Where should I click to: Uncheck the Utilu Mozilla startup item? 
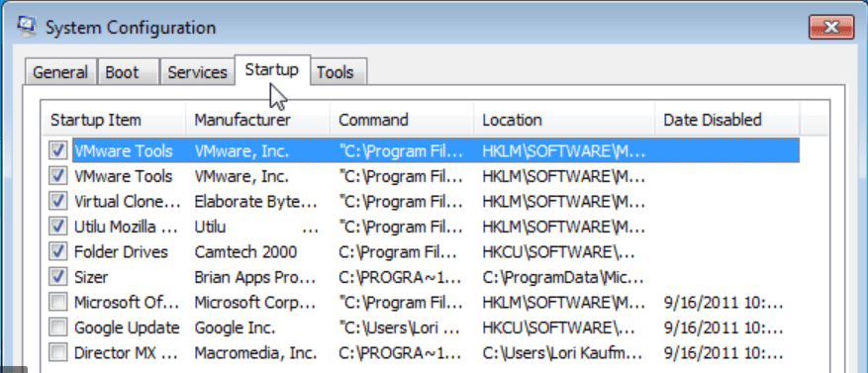tap(58, 227)
